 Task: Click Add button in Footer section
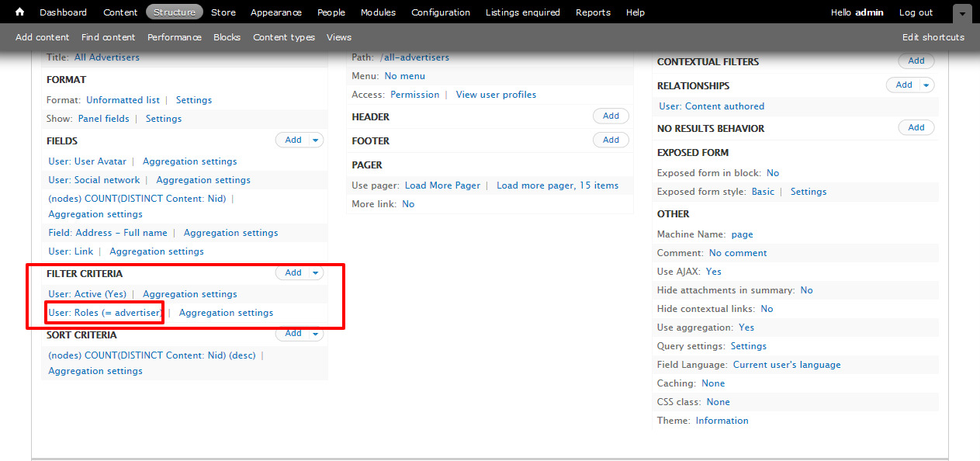(x=611, y=140)
